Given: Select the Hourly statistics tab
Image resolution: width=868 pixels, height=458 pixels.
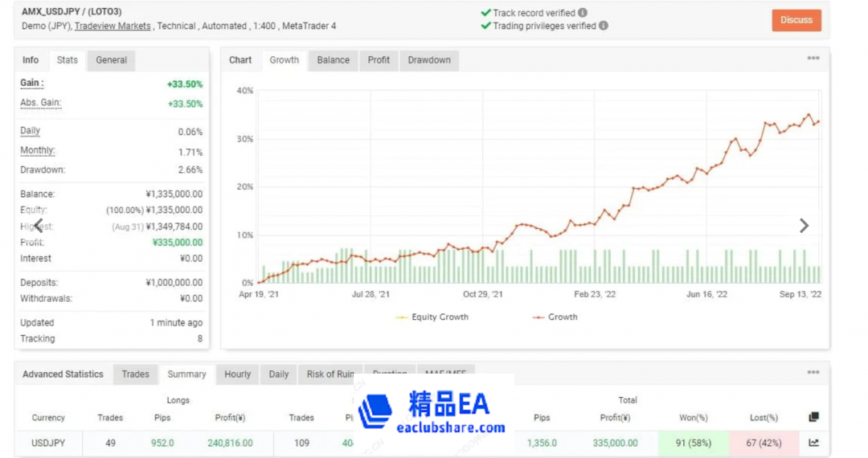Looking at the screenshot, I should [238, 374].
